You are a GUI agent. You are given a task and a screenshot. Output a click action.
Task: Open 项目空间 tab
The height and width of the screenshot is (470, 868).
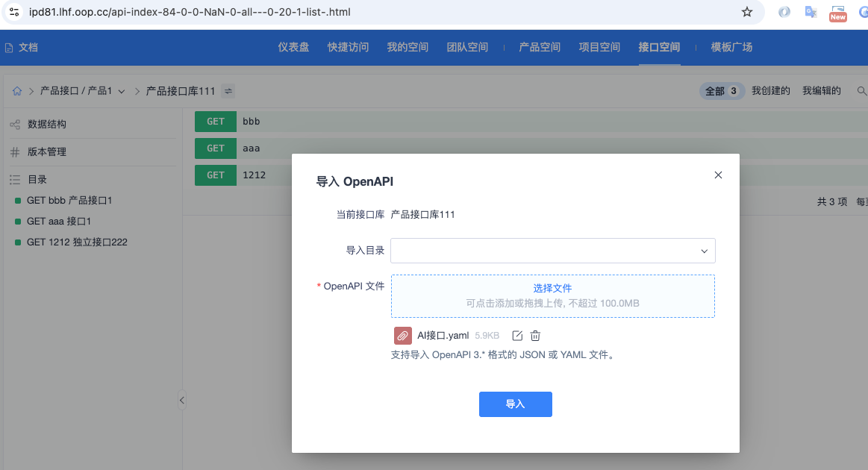coord(599,47)
